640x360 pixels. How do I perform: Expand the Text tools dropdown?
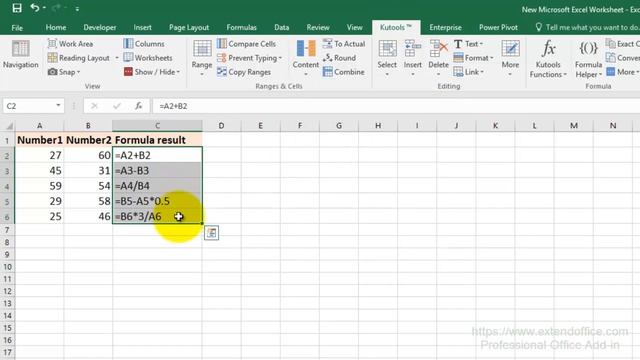tap(469, 44)
